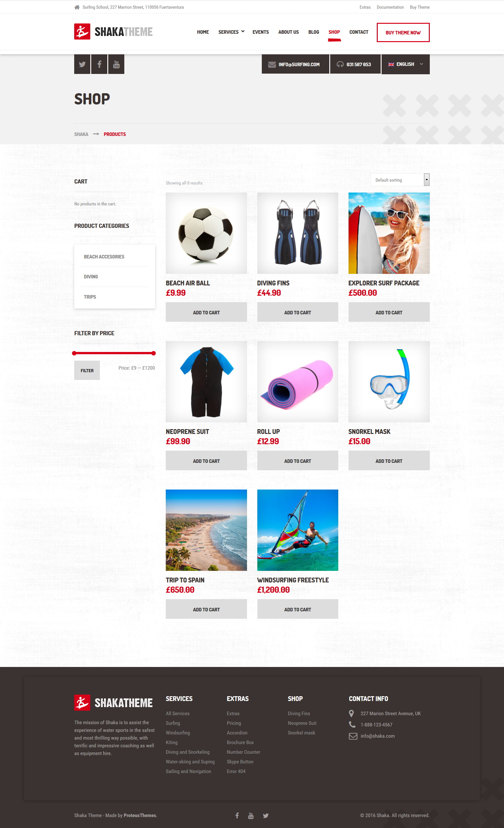Open the Blog menu item
The height and width of the screenshot is (828, 504).
click(x=314, y=32)
